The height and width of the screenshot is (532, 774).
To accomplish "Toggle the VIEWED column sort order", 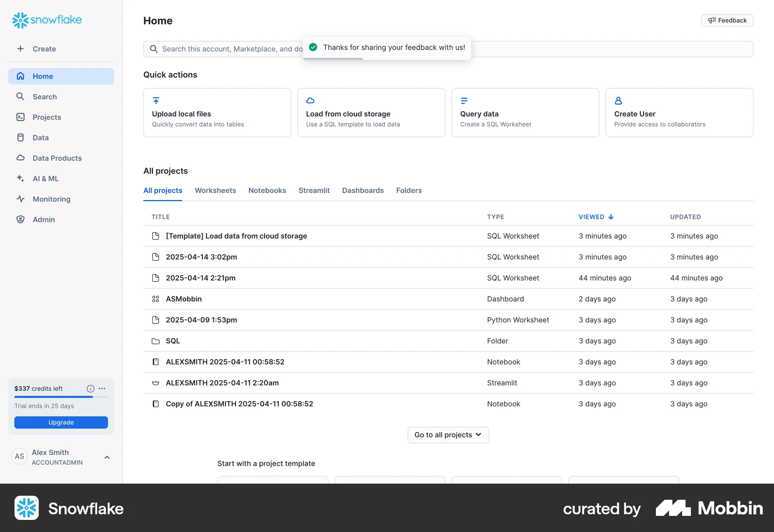I will pyautogui.click(x=596, y=216).
